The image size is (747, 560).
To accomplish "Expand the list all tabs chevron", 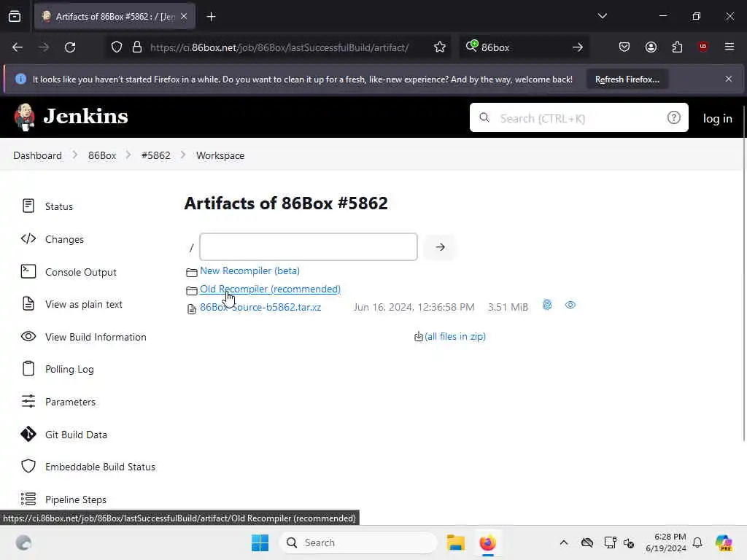I will tap(602, 16).
